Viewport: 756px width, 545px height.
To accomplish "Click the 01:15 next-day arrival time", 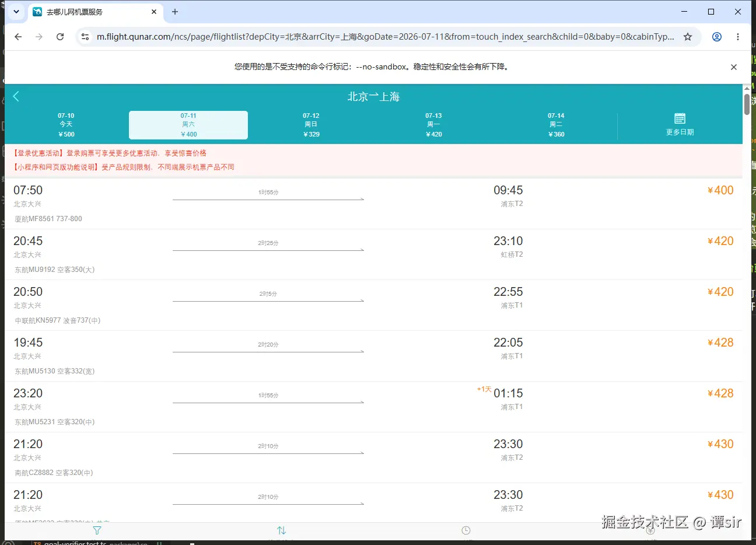I will click(x=508, y=393).
